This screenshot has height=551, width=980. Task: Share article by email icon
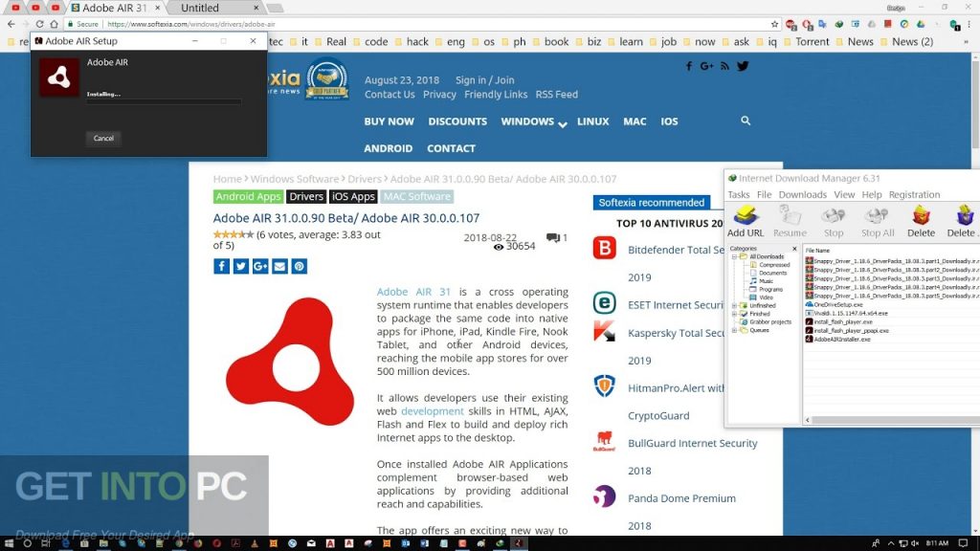(279, 266)
